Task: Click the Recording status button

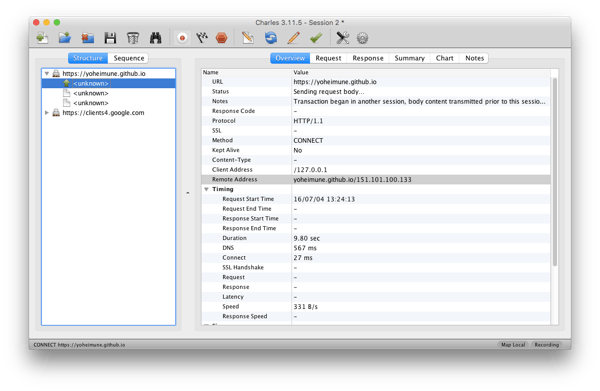Action: coord(546,345)
